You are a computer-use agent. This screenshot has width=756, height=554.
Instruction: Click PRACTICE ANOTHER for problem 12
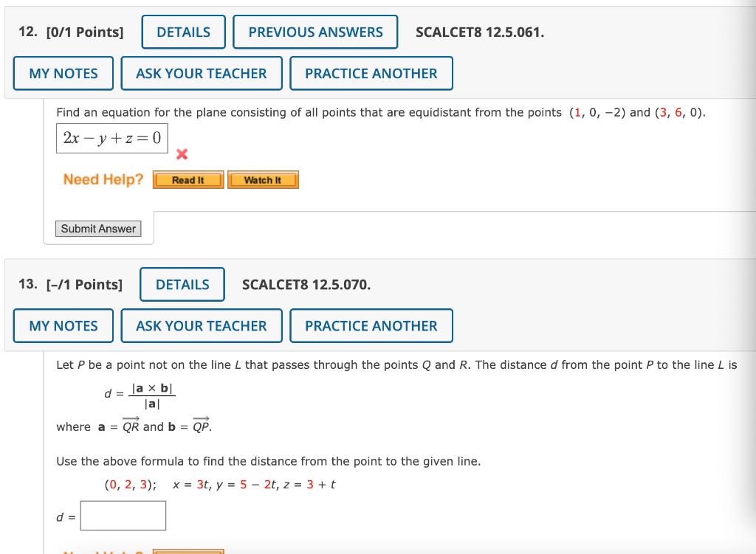371,73
